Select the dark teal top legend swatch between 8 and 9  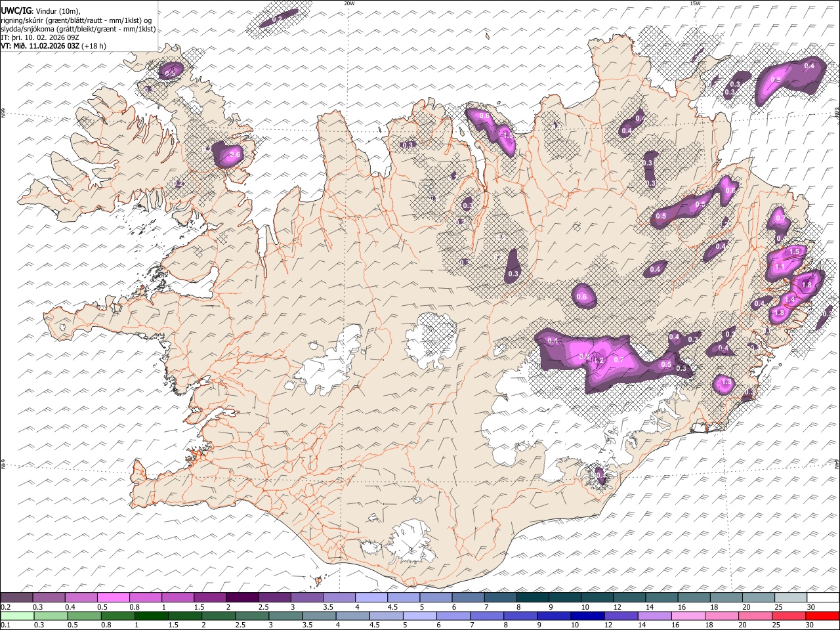click(x=532, y=598)
